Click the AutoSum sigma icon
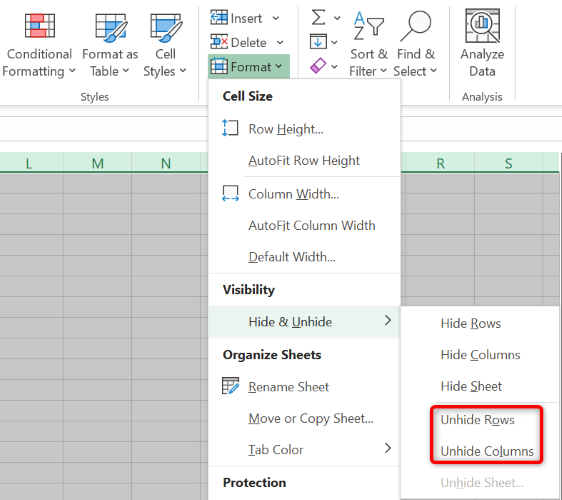Image resolution: width=562 pixels, height=500 pixels. [x=318, y=17]
